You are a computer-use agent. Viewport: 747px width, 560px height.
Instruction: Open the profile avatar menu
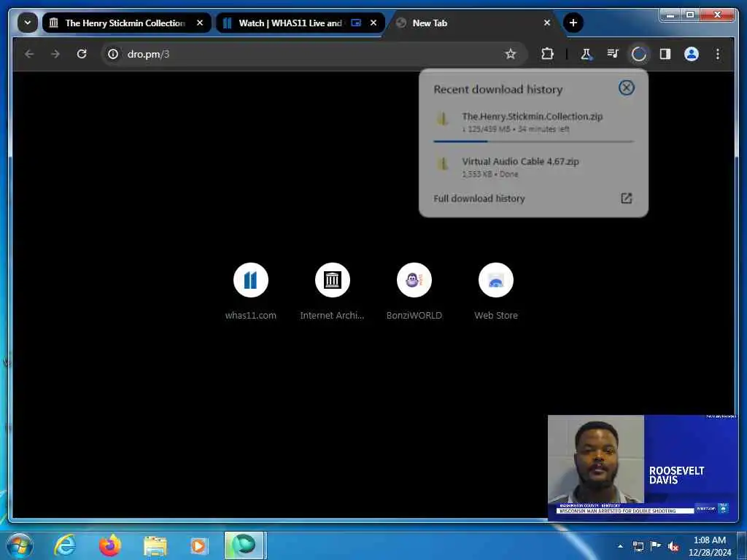coord(692,54)
